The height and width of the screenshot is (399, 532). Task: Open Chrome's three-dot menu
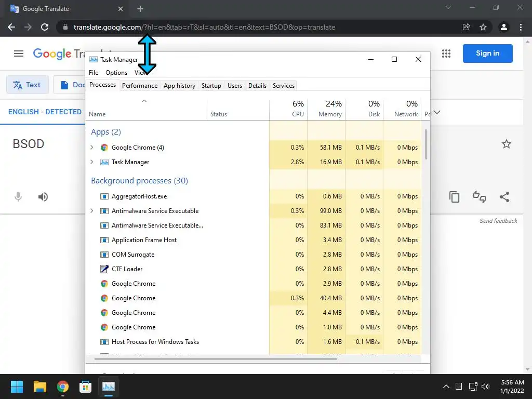point(521,27)
